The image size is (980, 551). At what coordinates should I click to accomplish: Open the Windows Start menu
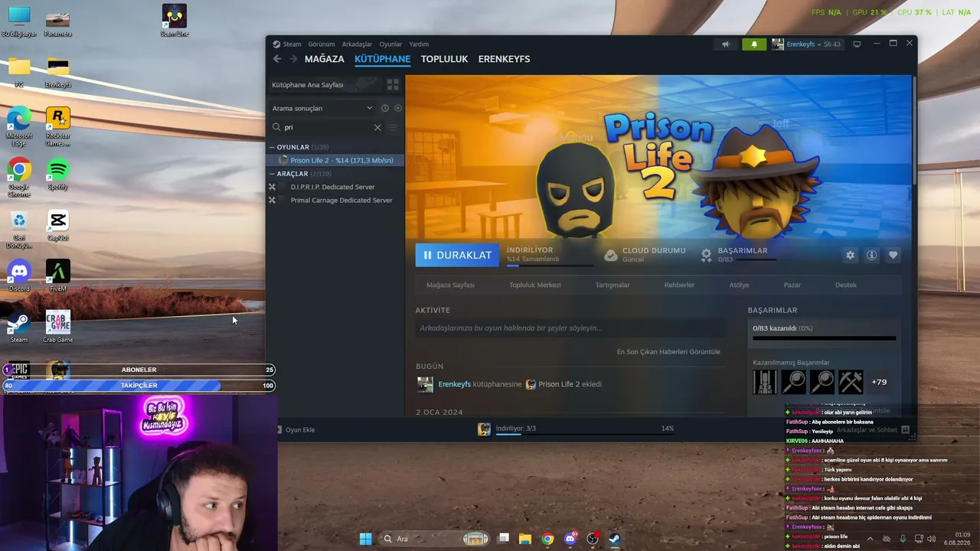point(365,539)
